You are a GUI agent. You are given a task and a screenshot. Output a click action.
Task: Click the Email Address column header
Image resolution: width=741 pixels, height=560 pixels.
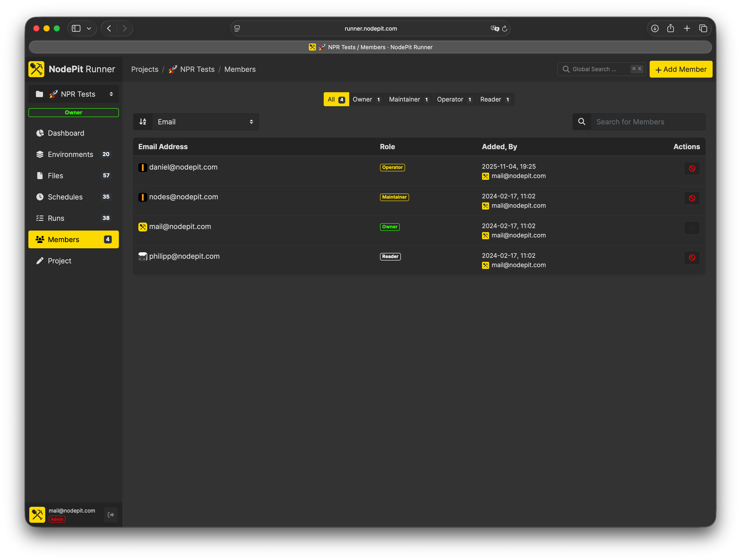[x=163, y=147]
